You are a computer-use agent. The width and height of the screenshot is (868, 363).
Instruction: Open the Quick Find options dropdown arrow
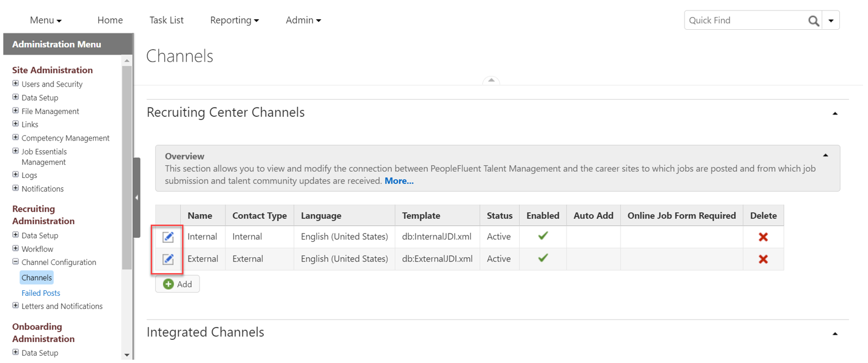click(x=831, y=20)
